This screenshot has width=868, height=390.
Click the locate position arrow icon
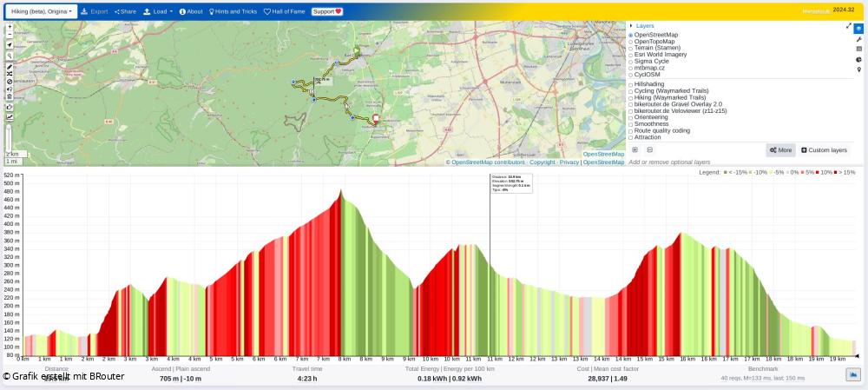(x=10, y=45)
